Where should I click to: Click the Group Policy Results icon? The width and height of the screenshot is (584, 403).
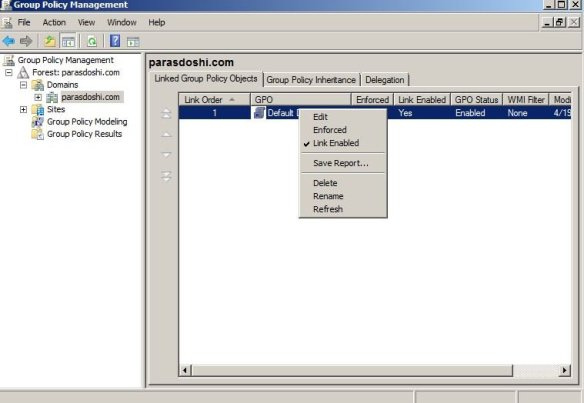pos(38,134)
